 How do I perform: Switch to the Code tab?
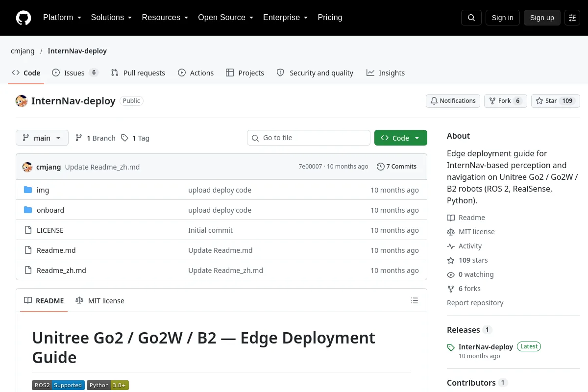26,73
